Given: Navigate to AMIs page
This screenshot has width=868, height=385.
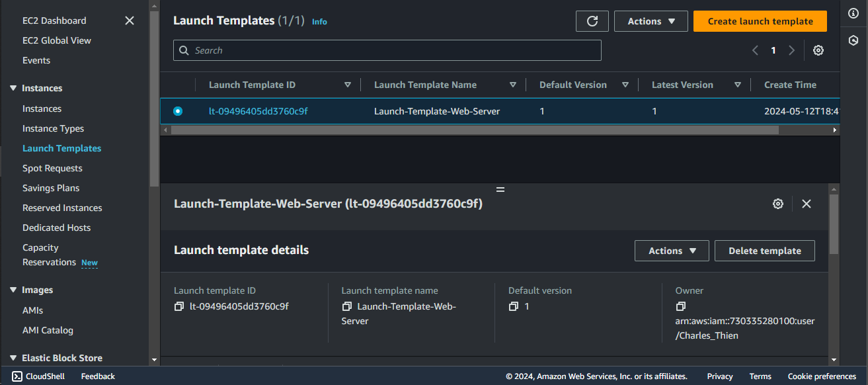Looking at the screenshot, I should tap(32, 310).
